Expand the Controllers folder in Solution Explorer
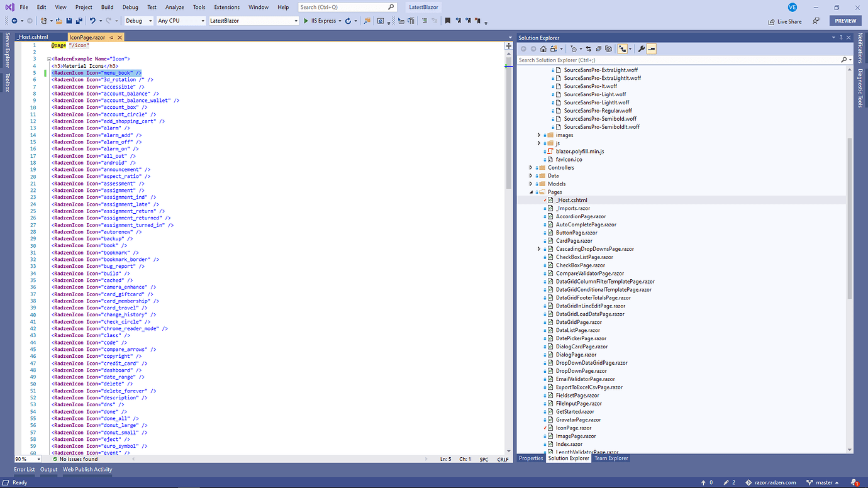This screenshot has width=868, height=488. (531, 168)
